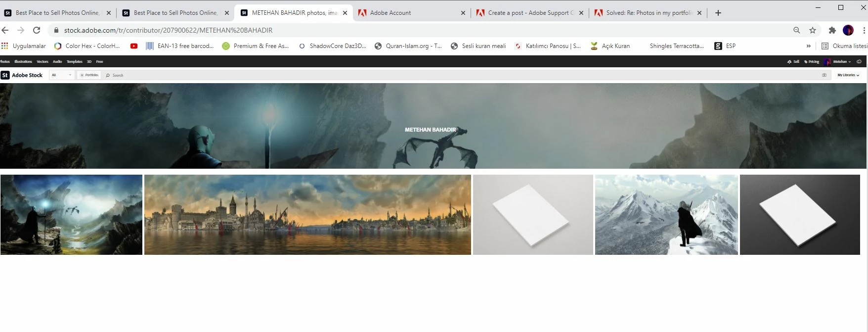Reload the Adobe Stock page
Image resolution: width=868 pixels, height=332 pixels.
[x=37, y=30]
